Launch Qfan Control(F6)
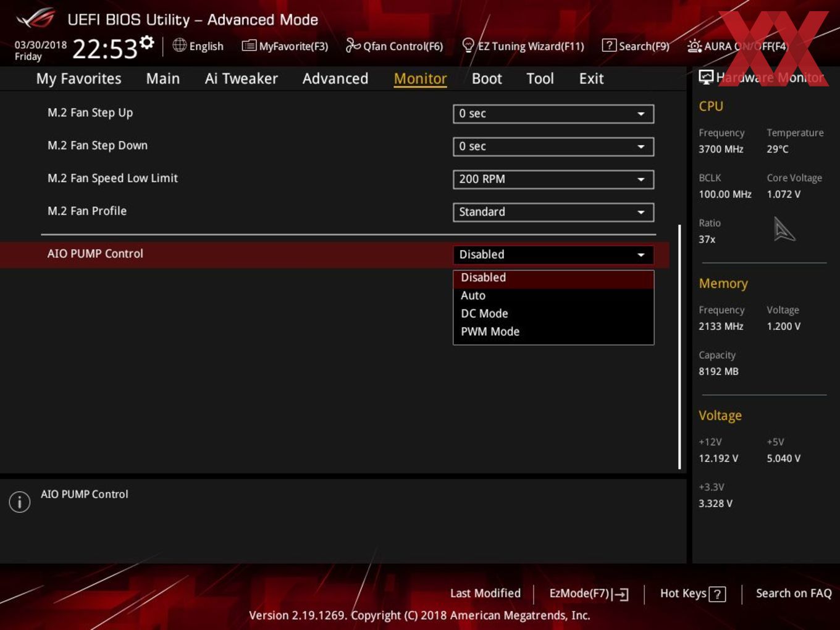Viewport: 840px width, 630px height. tap(394, 46)
